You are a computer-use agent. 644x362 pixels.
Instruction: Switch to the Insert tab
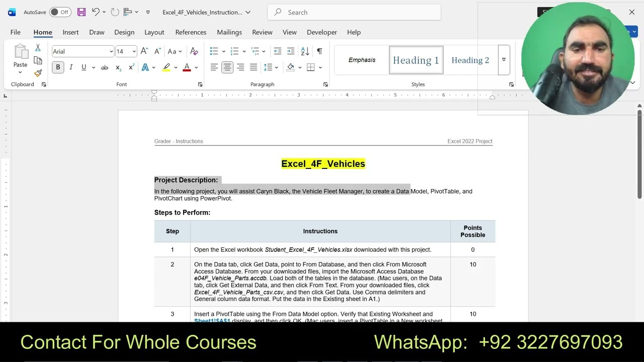pyautogui.click(x=70, y=32)
